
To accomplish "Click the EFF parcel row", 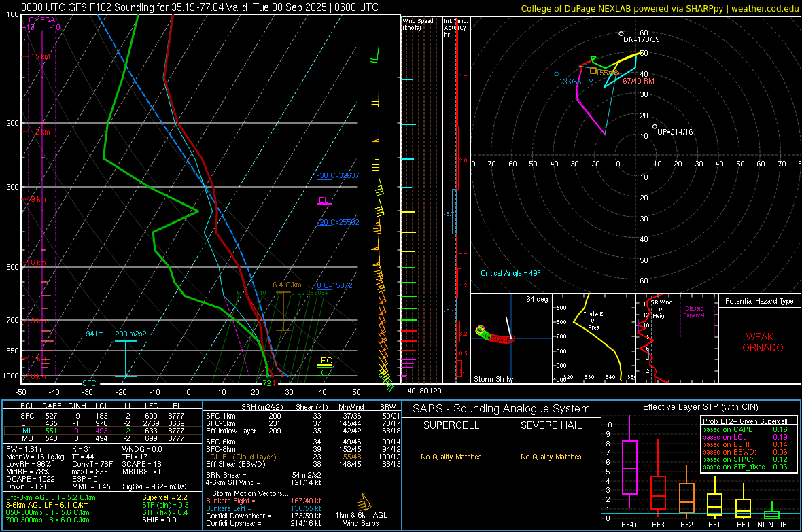I will click(103, 423).
